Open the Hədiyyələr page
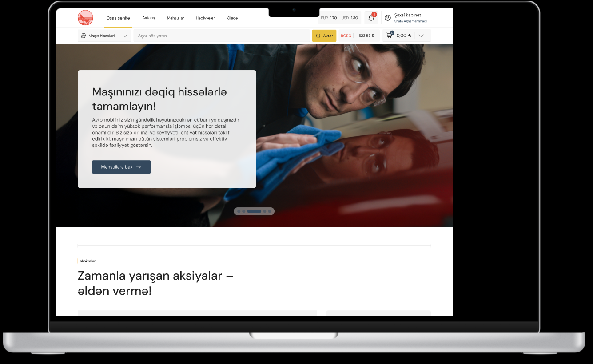The height and width of the screenshot is (364, 593). click(x=205, y=18)
